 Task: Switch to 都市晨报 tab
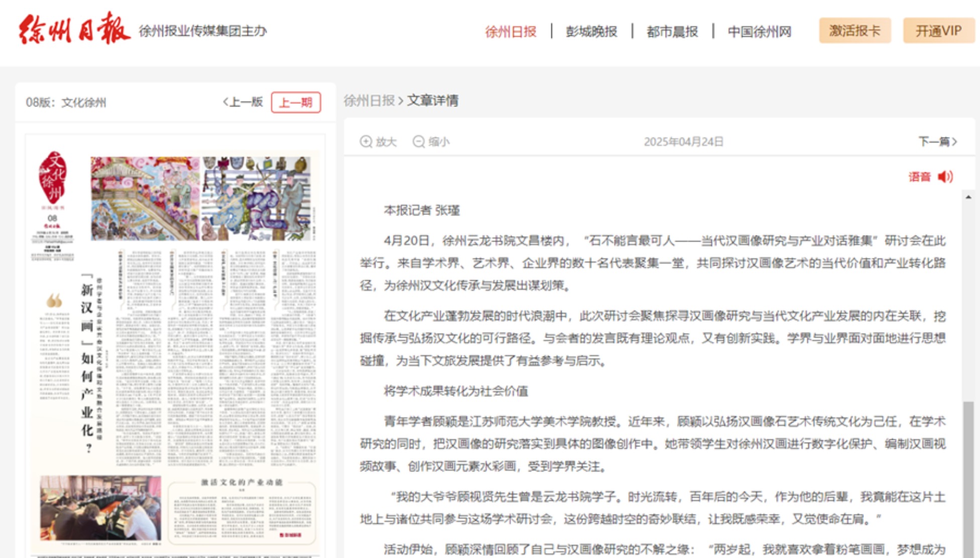(x=672, y=32)
